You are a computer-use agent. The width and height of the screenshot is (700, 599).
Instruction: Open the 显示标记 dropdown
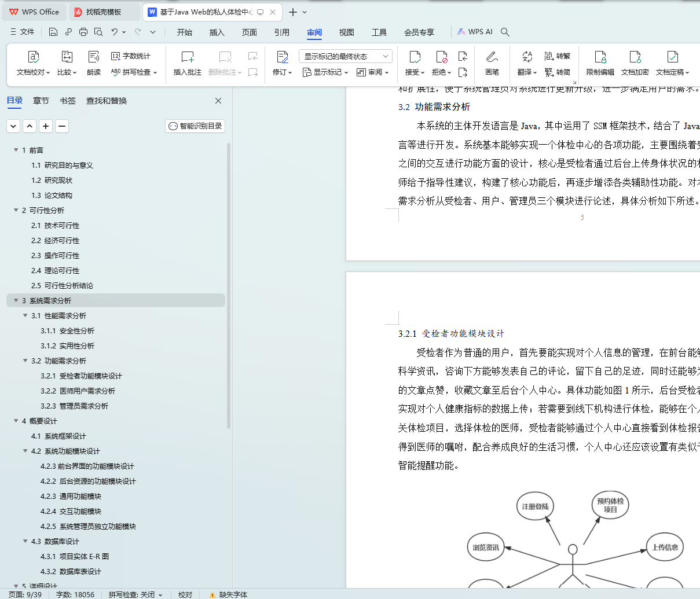coord(325,72)
